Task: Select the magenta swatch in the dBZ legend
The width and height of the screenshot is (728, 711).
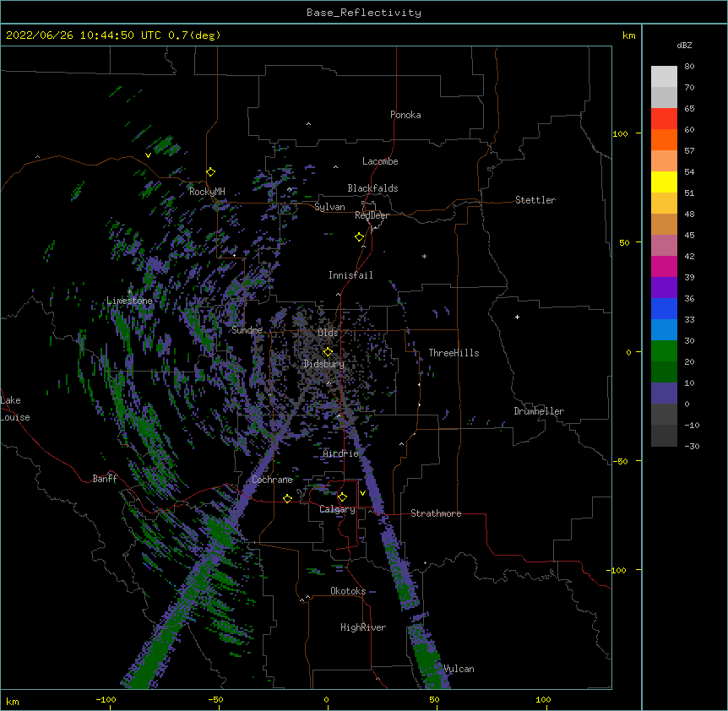Action: [x=664, y=266]
